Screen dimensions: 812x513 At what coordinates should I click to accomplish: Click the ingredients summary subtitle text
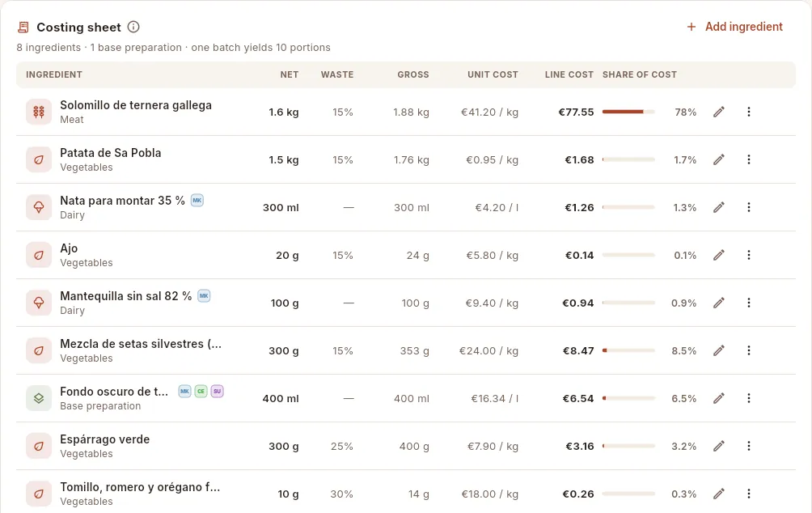pyautogui.click(x=174, y=48)
